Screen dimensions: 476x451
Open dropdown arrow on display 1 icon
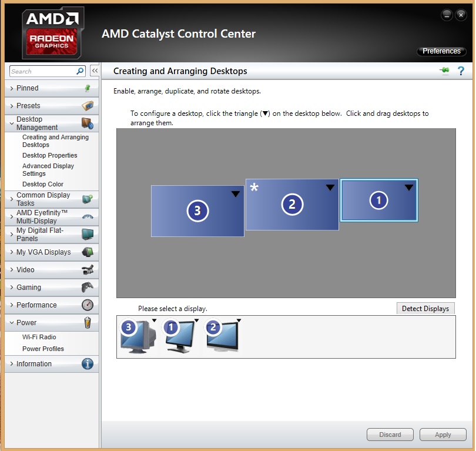(x=196, y=320)
